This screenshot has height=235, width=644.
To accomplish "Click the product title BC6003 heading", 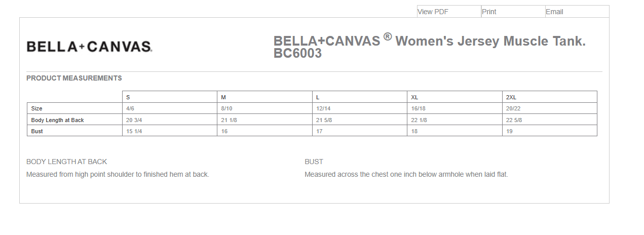I will coord(430,47).
